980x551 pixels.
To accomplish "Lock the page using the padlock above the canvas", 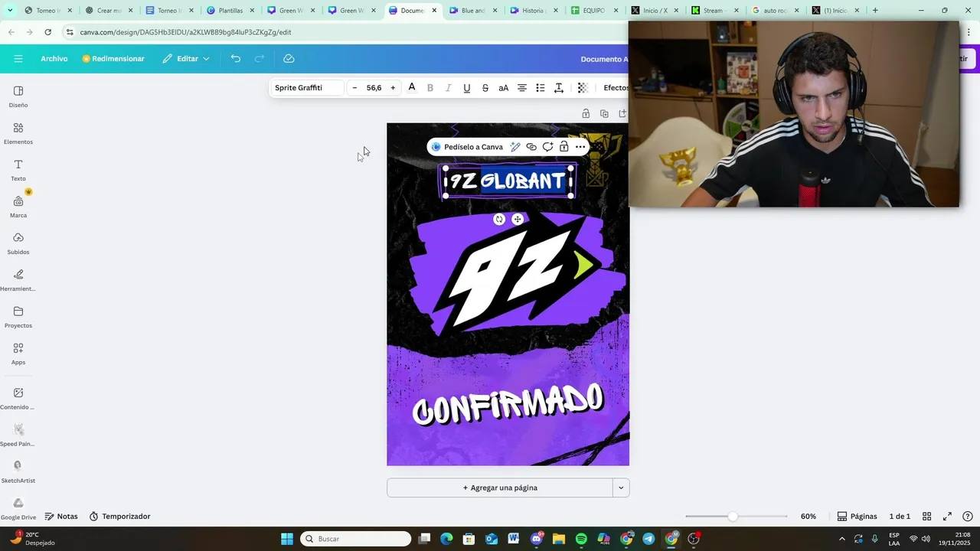I will click(586, 114).
